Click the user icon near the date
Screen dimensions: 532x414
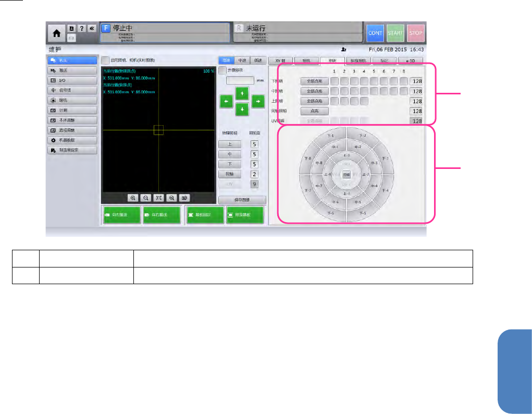(x=343, y=50)
